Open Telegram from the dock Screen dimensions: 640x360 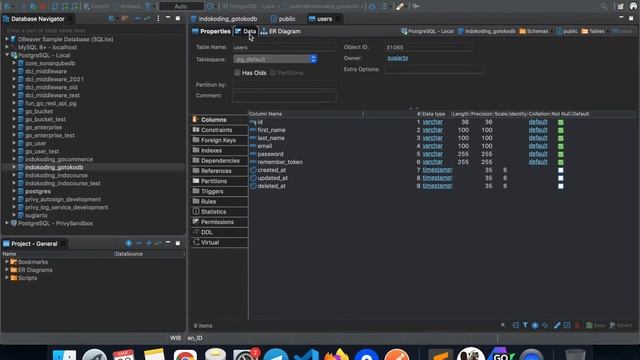(276, 354)
